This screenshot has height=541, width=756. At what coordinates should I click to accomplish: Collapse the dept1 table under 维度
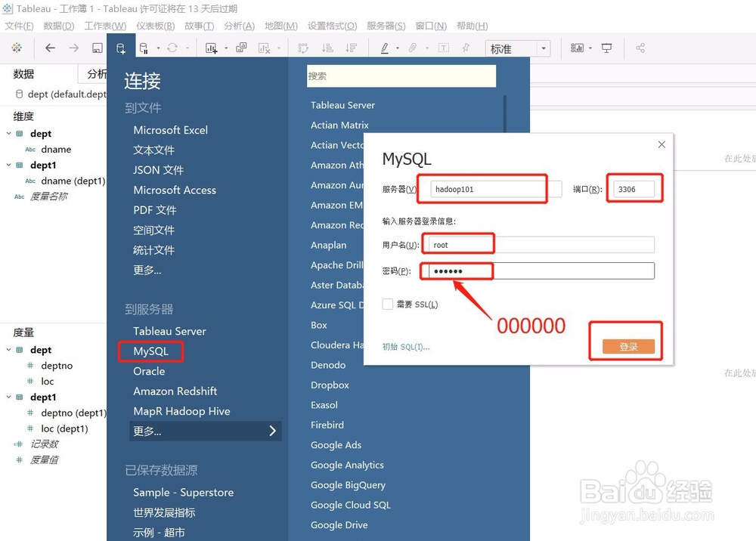coord(8,165)
